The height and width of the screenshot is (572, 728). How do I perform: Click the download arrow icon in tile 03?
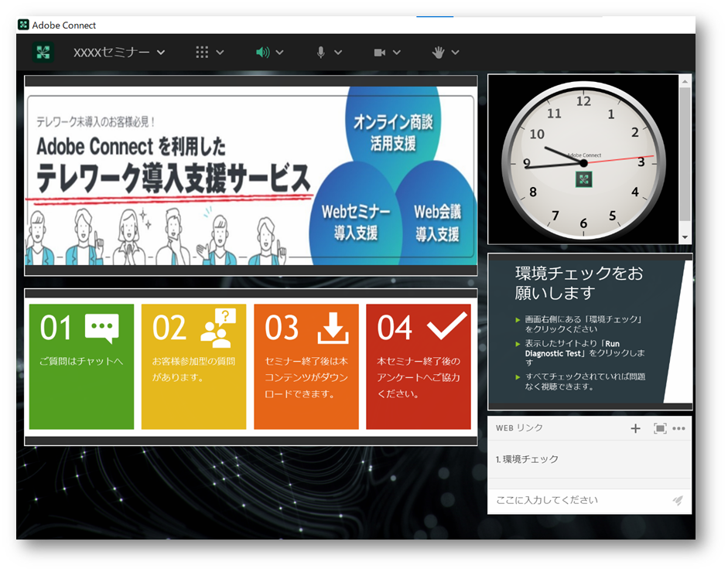coord(333,328)
